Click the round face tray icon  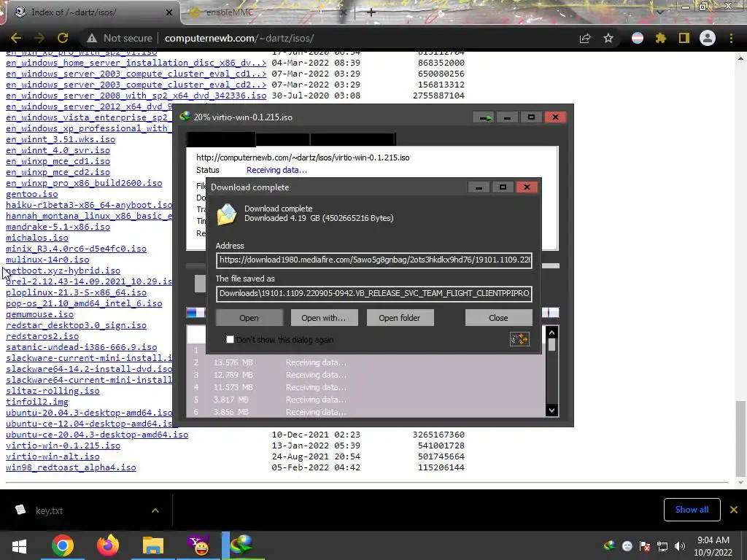tap(627, 546)
